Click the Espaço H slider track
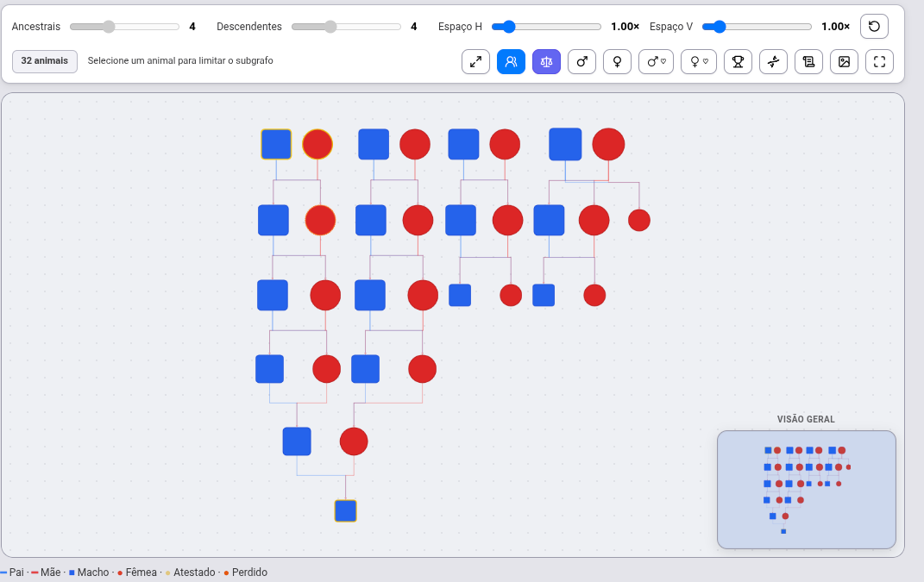The image size is (924, 582). [x=546, y=27]
